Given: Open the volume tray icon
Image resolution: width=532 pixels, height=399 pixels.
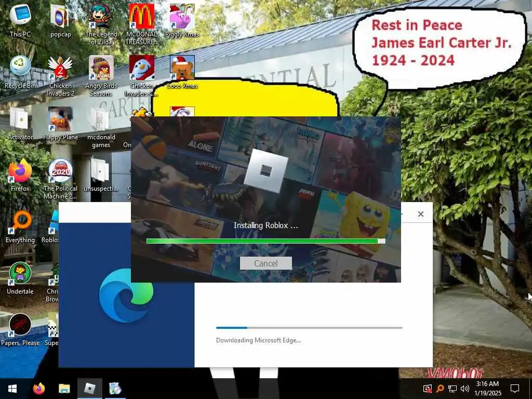Looking at the screenshot, I should pyautogui.click(x=465, y=389).
